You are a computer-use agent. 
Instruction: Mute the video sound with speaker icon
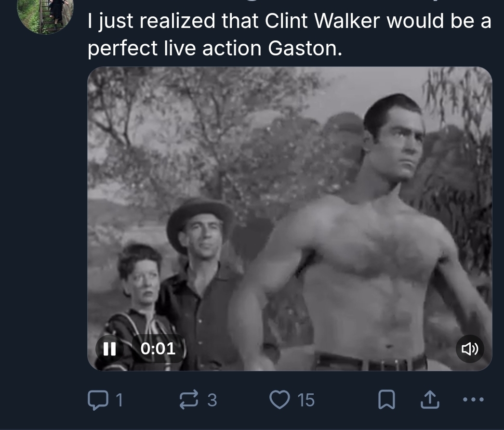click(470, 349)
